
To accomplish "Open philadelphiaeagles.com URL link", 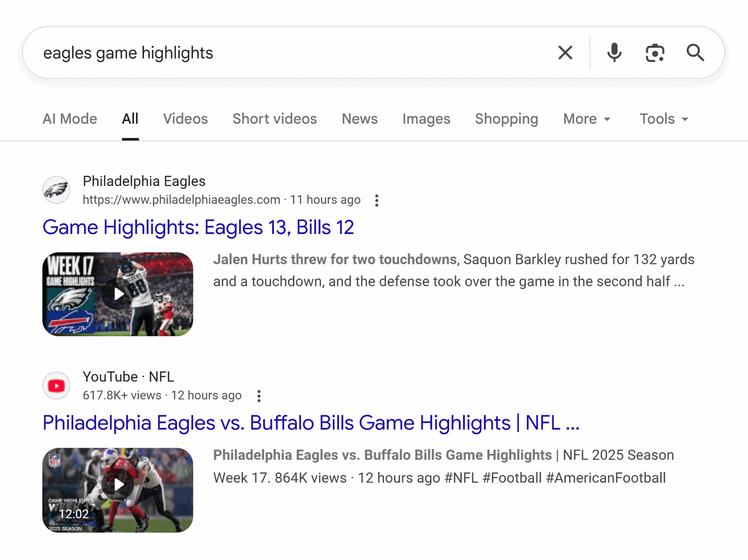I will [181, 200].
